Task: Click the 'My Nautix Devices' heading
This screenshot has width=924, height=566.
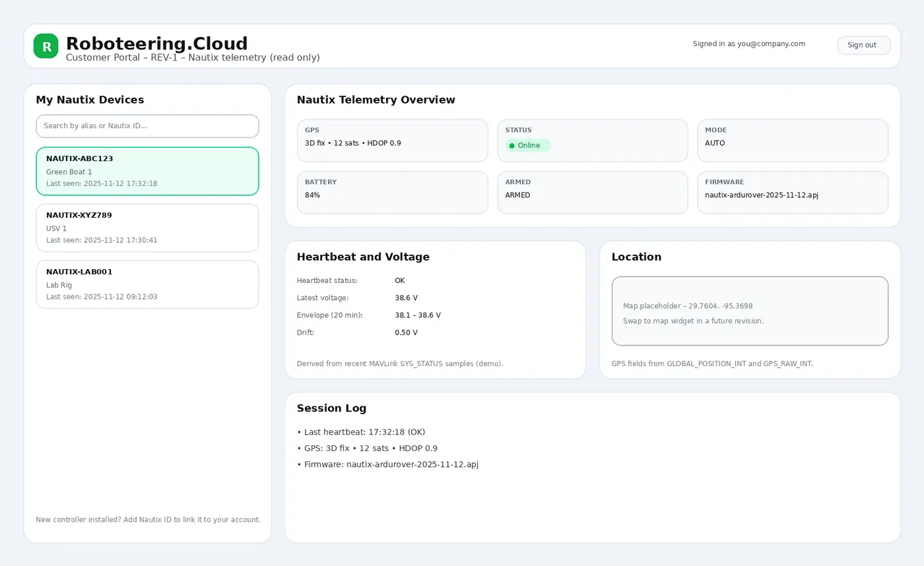Action: 90,100
